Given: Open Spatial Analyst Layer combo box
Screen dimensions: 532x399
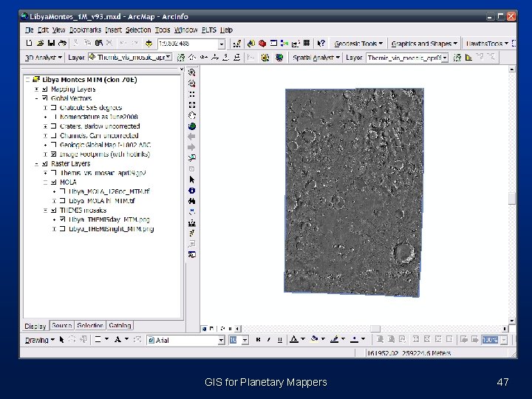Looking at the screenshot, I should [407, 58].
